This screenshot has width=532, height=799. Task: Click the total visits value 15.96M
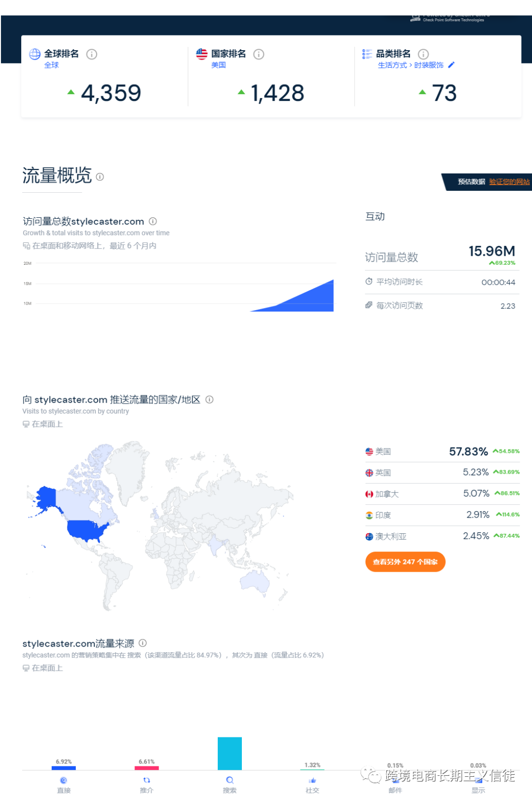click(492, 251)
